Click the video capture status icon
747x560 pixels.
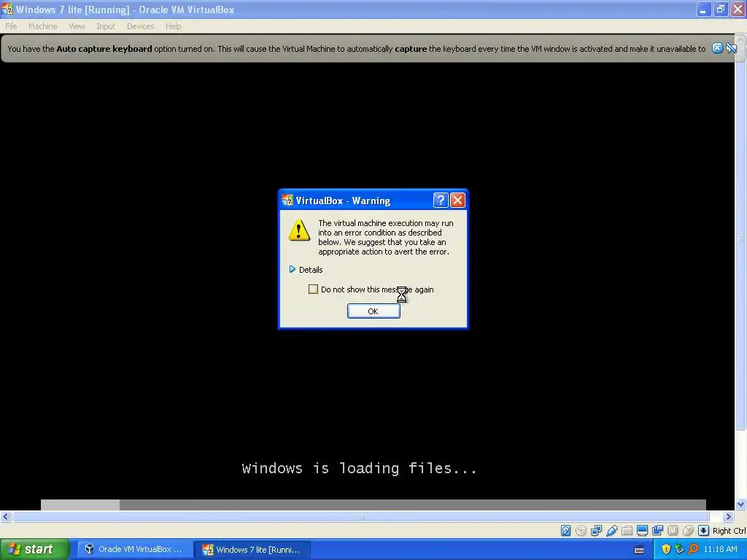pyautogui.click(x=657, y=531)
